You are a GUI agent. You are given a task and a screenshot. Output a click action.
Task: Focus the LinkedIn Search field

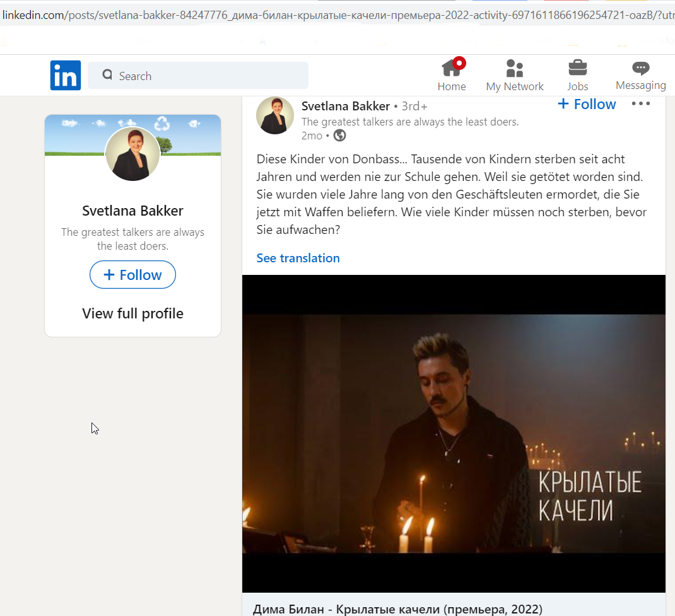pos(198,75)
